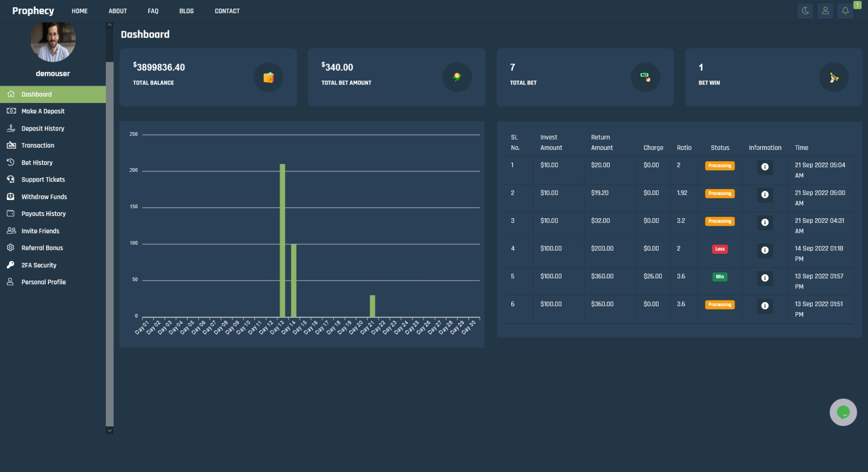Go to Bet History in sidebar
This screenshot has width=868, height=472.
37,163
